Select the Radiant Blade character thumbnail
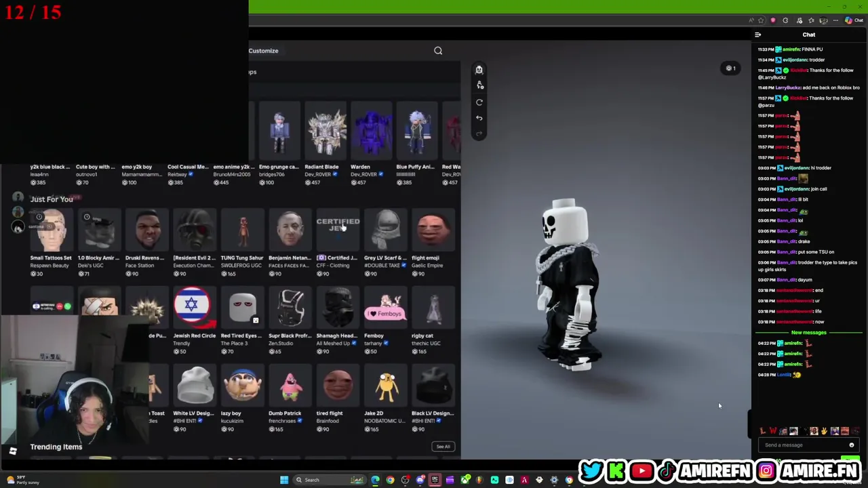Screen dimensions: 868x488 click(326, 131)
